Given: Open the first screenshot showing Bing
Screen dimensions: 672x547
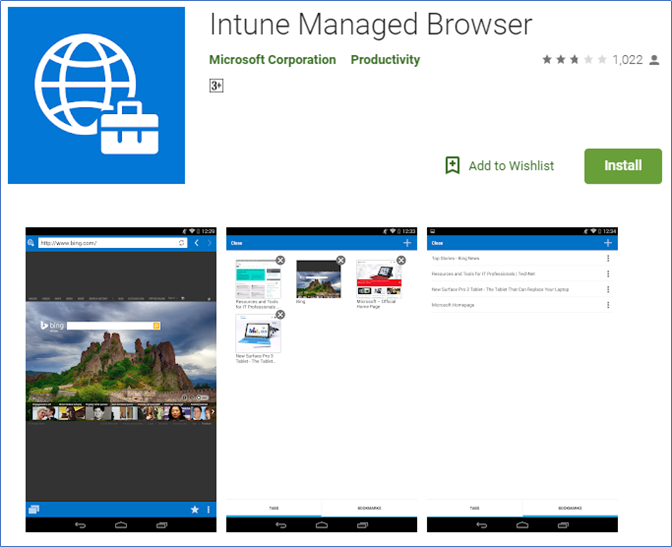Looking at the screenshot, I should pyautogui.click(x=121, y=379).
